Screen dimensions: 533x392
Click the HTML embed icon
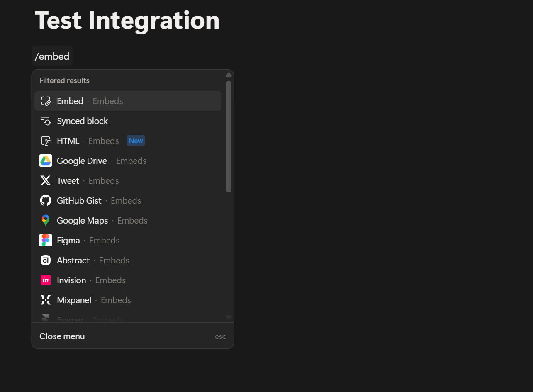pos(46,141)
